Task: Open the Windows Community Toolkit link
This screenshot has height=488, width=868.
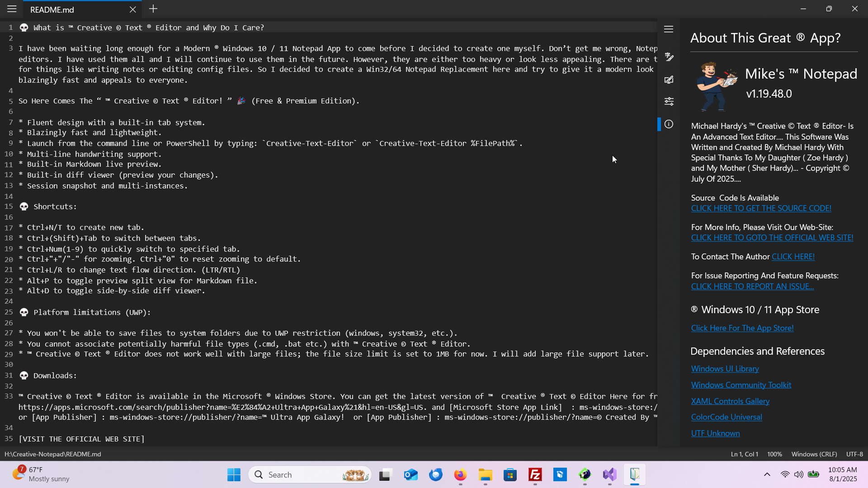Action: click(x=741, y=385)
